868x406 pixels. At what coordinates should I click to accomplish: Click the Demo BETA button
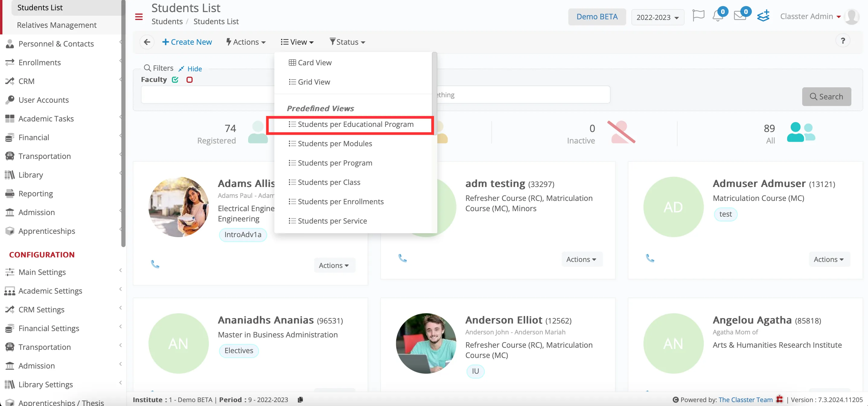click(x=597, y=17)
